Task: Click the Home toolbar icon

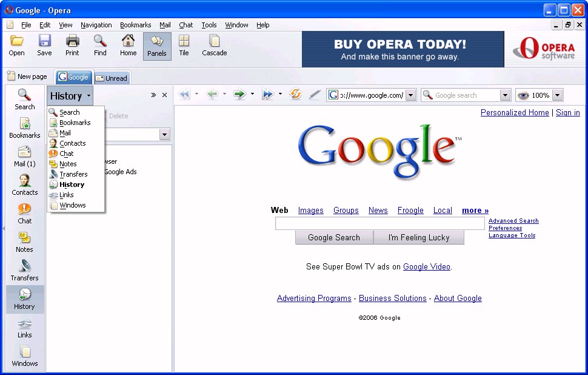Action: [128, 46]
